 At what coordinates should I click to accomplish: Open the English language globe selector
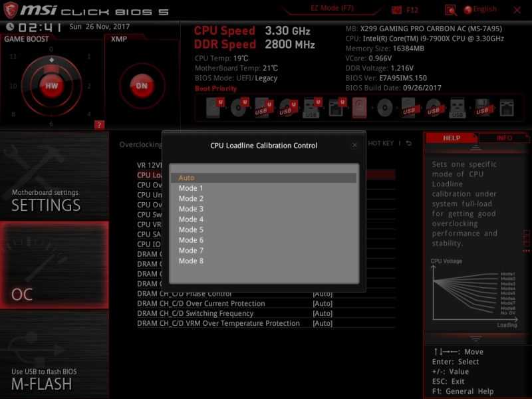pos(480,9)
